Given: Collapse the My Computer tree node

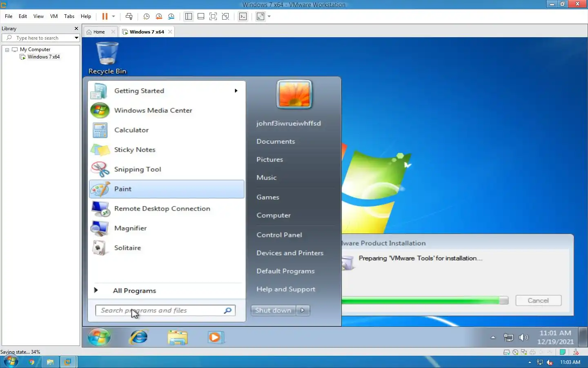Looking at the screenshot, I should click(7, 49).
